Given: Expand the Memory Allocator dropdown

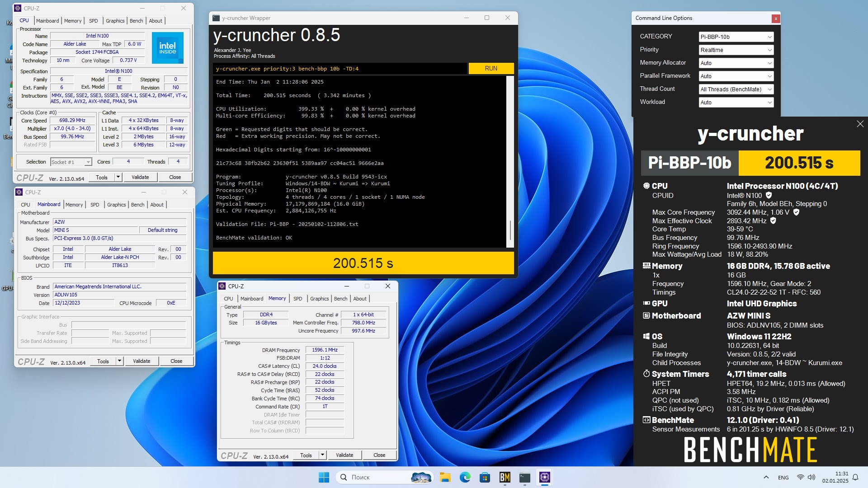Looking at the screenshot, I should [736, 63].
